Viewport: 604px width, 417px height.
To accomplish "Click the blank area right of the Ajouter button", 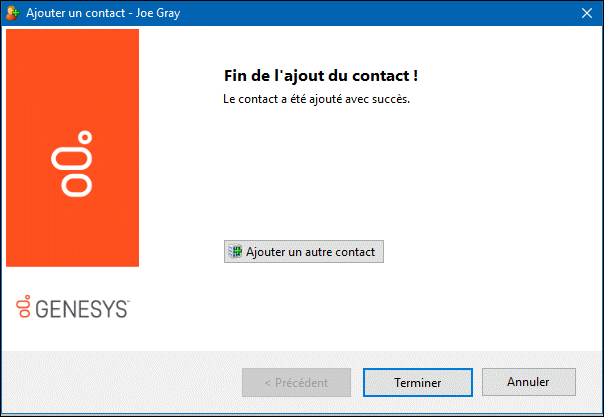I will [480, 252].
